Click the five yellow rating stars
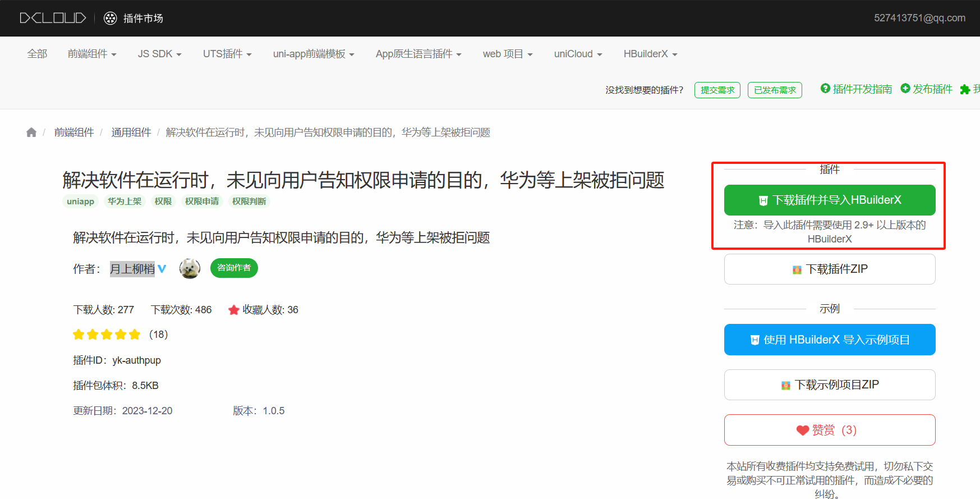 coord(107,335)
